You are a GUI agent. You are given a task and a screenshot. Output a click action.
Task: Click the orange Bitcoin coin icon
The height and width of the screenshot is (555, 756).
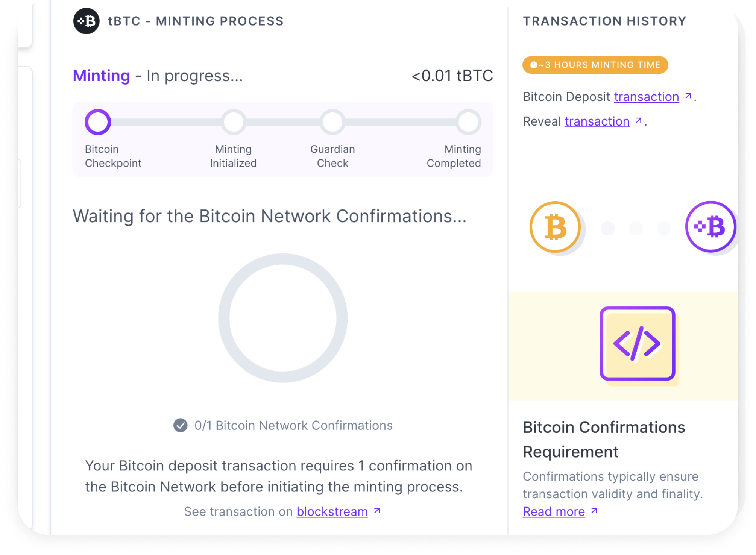(555, 227)
